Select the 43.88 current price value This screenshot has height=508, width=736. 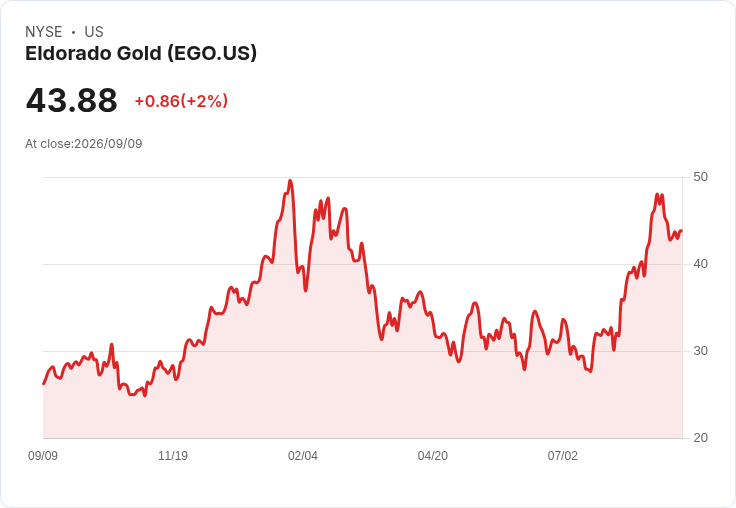71,100
